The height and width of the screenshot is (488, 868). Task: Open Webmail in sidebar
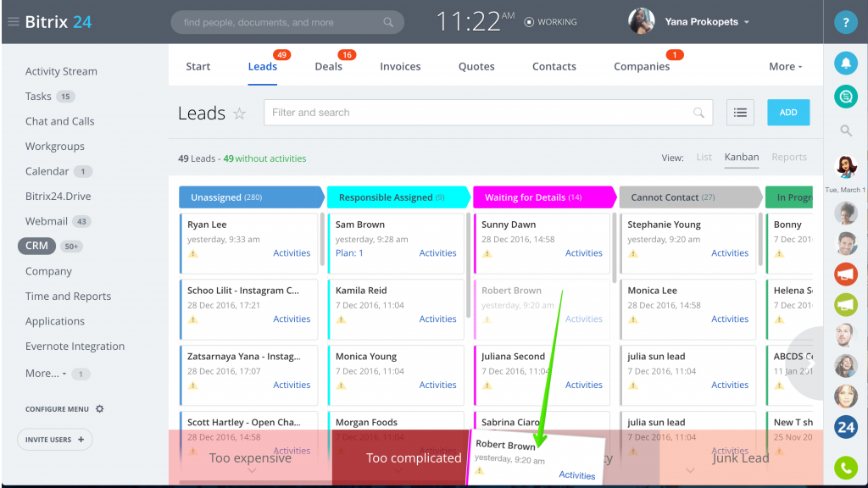(47, 221)
